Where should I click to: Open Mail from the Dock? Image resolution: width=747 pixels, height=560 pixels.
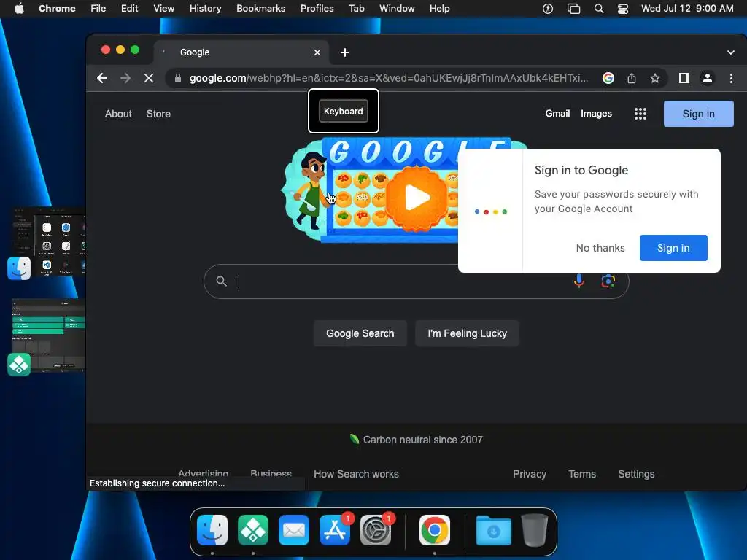coord(293,530)
